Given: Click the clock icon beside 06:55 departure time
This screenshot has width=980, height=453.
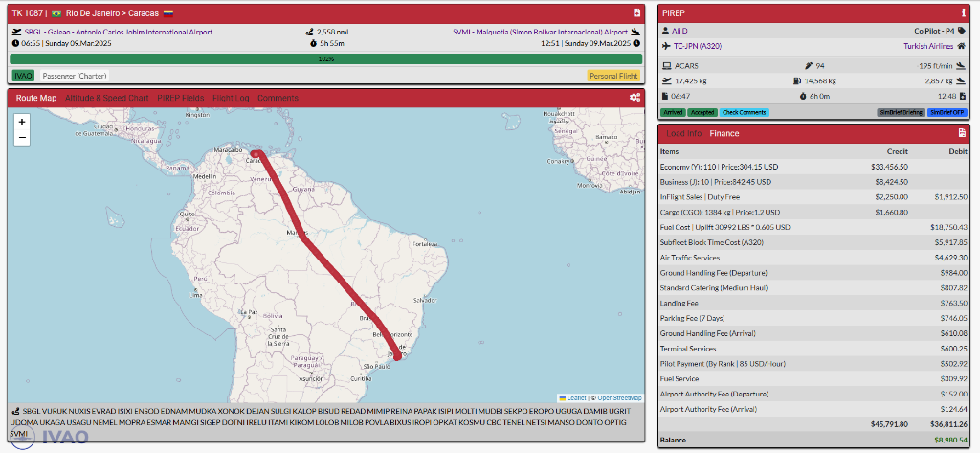Looking at the screenshot, I should [x=15, y=44].
